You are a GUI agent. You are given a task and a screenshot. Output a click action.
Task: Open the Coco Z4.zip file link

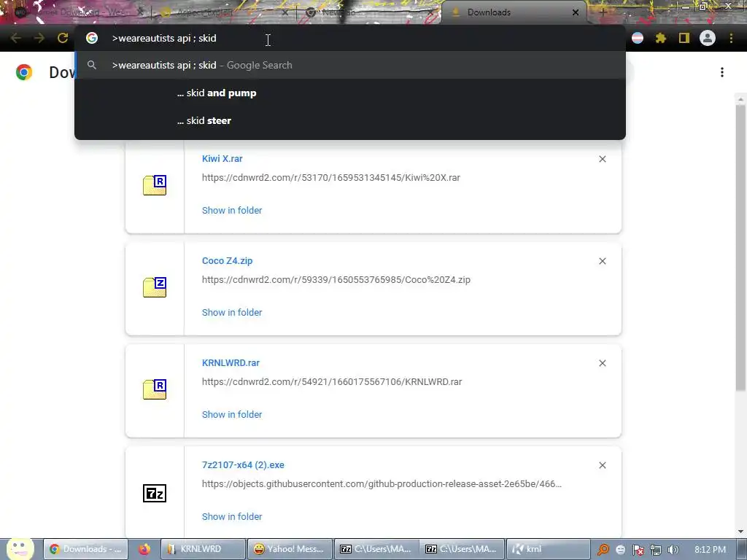pos(228,260)
